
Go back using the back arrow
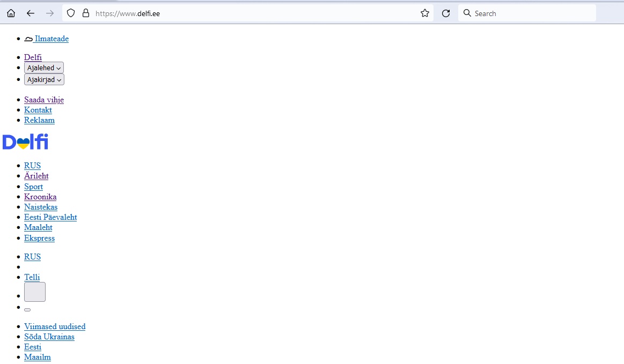pos(31,13)
